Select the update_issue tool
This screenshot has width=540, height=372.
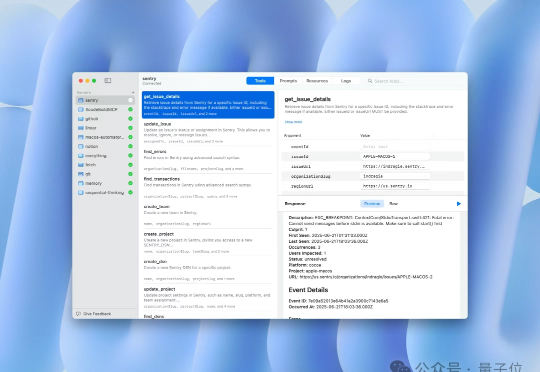(x=208, y=132)
